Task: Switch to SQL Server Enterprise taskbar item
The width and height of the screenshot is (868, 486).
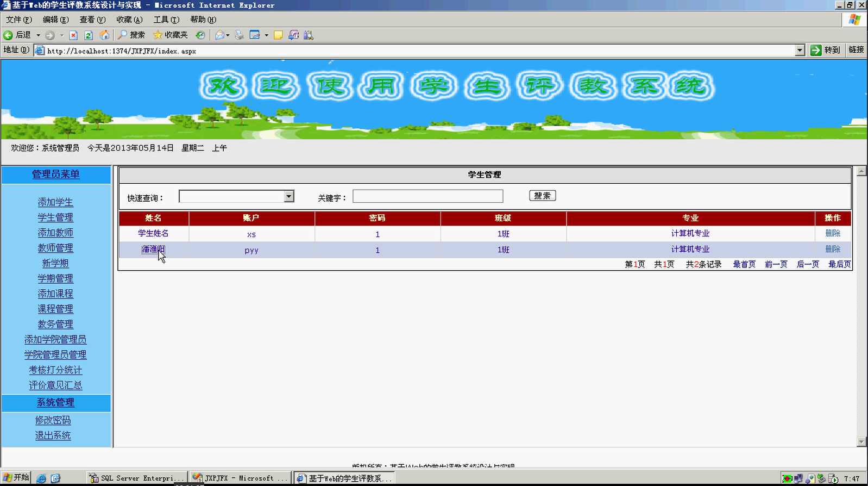Action: tap(137, 478)
